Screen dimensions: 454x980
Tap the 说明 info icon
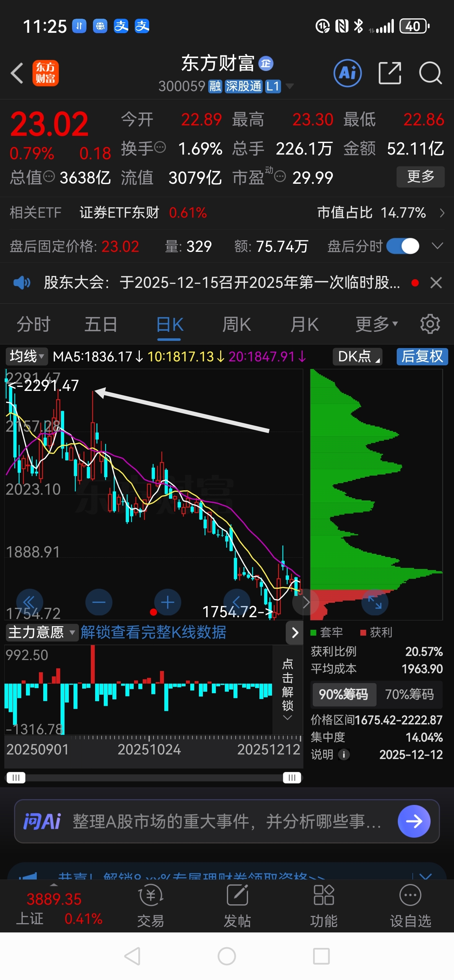pyautogui.click(x=344, y=755)
